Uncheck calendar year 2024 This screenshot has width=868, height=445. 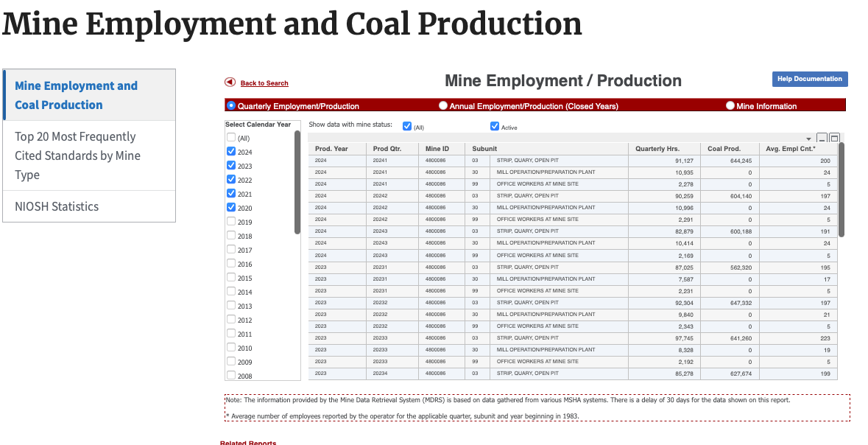coord(231,151)
